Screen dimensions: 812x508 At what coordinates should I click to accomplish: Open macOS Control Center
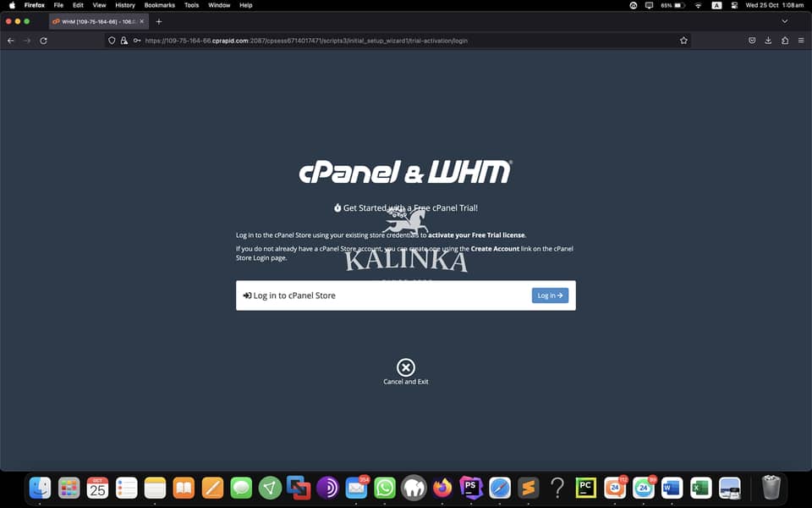point(734,5)
